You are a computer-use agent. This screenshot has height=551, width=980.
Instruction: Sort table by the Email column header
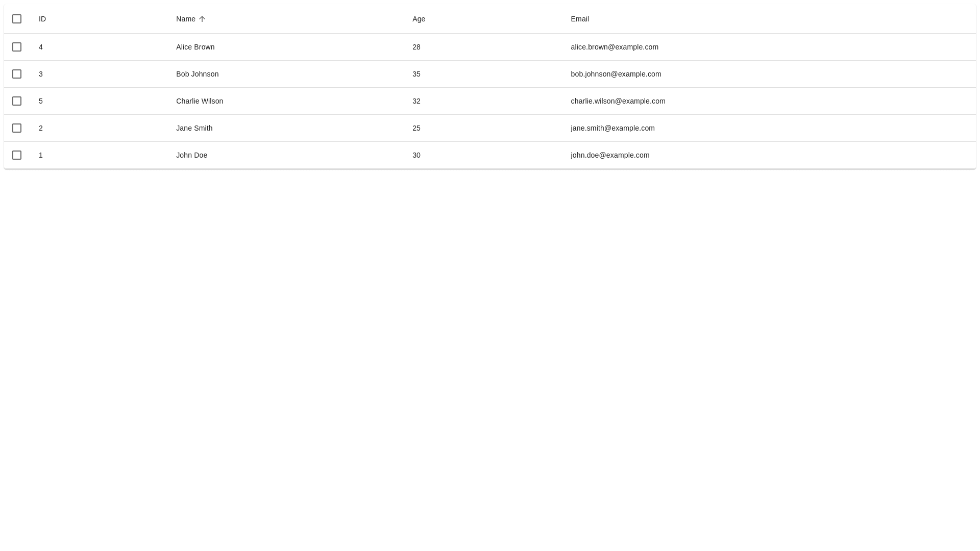click(x=580, y=19)
